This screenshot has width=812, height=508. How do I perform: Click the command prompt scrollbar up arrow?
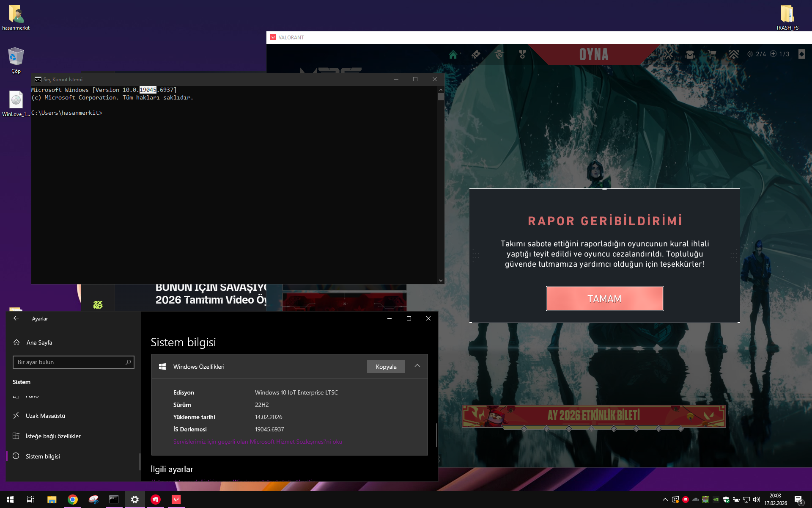(x=441, y=90)
